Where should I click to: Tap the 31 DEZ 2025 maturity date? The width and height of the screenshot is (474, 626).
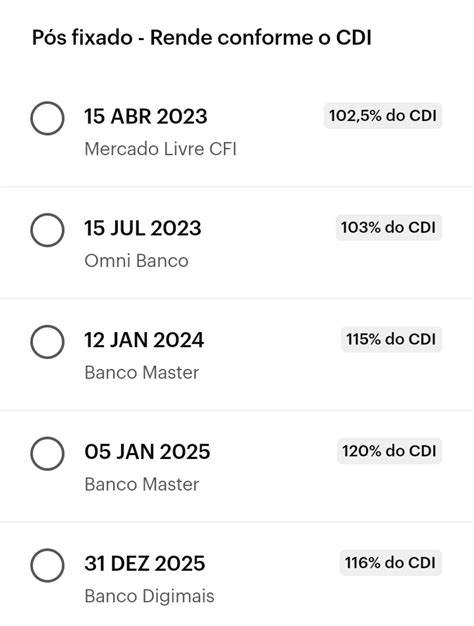tap(145, 564)
